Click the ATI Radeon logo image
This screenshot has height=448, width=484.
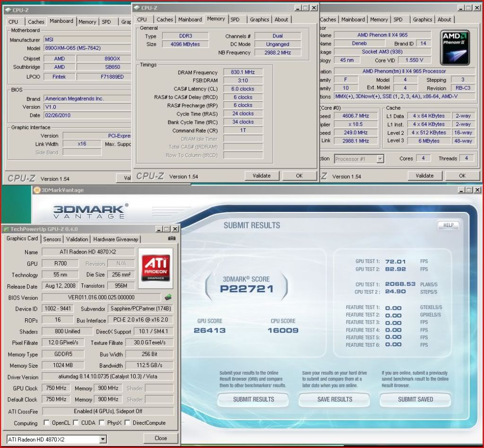156,269
